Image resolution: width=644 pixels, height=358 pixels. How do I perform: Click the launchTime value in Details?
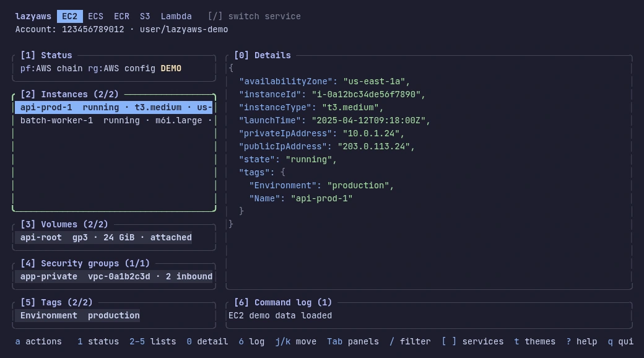point(368,121)
